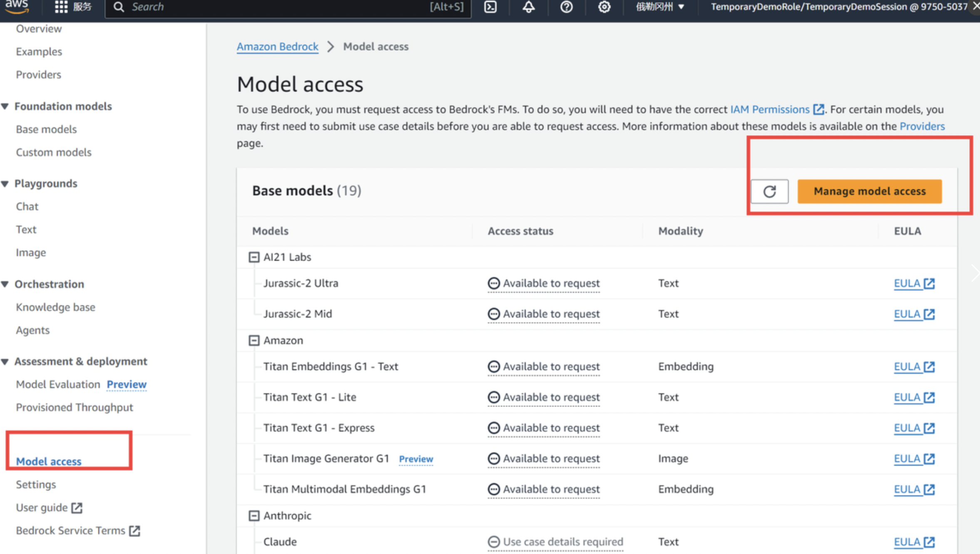Click the Access status column header
The width and height of the screenshot is (980, 554).
(520, 231)
